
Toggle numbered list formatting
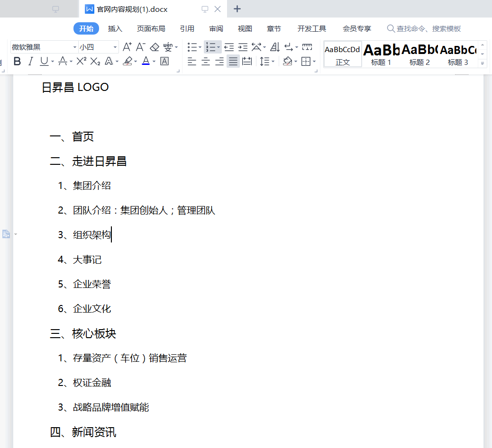click(211, 47)
